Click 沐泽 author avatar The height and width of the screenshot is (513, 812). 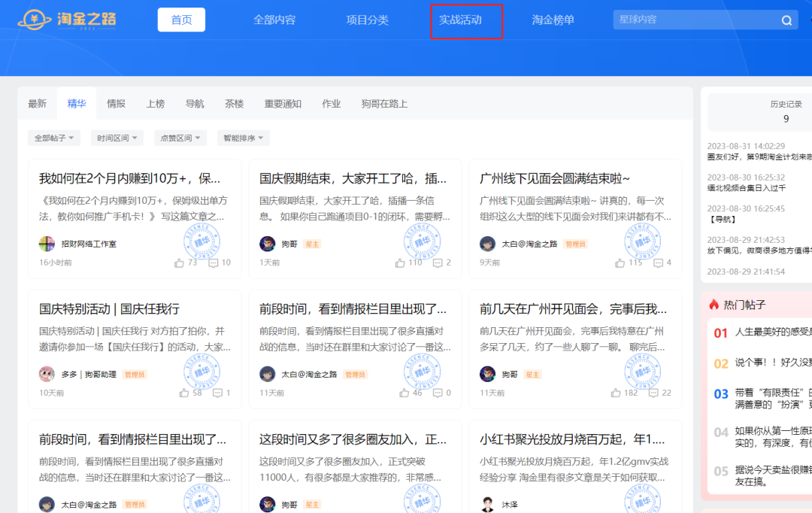click(487, 504)
